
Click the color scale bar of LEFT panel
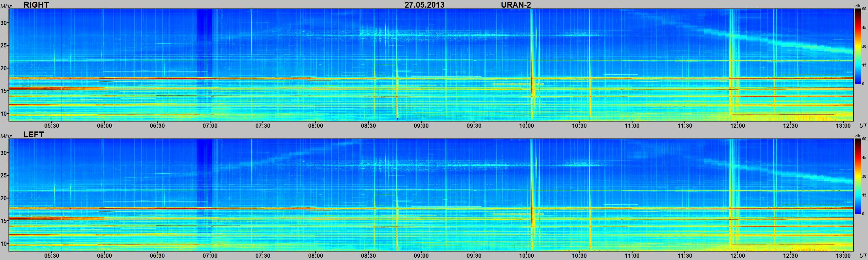858,176
